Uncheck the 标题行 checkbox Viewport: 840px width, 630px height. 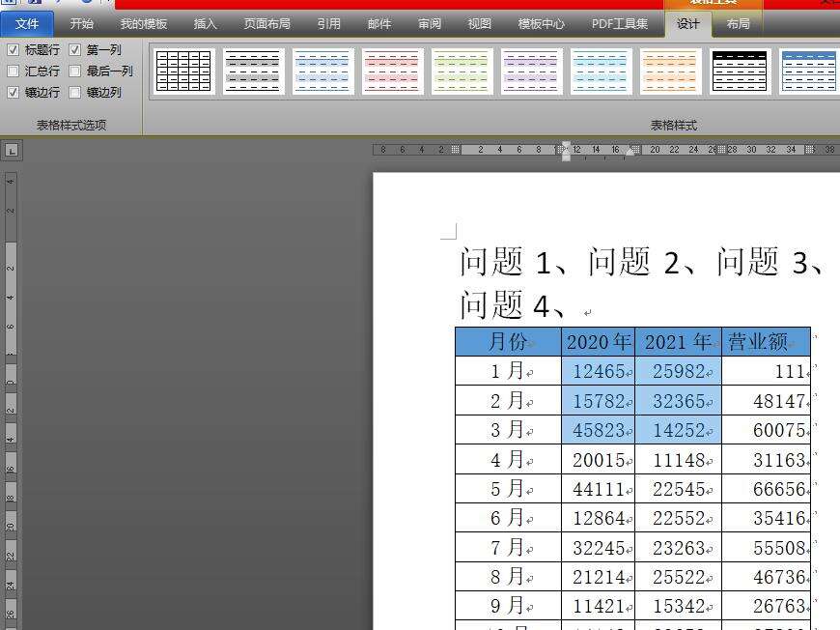pos(13,50)
